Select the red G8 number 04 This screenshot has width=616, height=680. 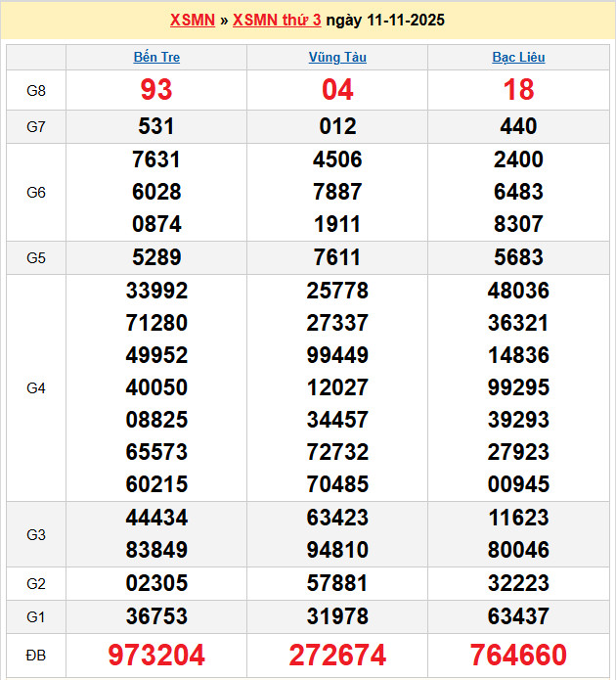[337, 90]
